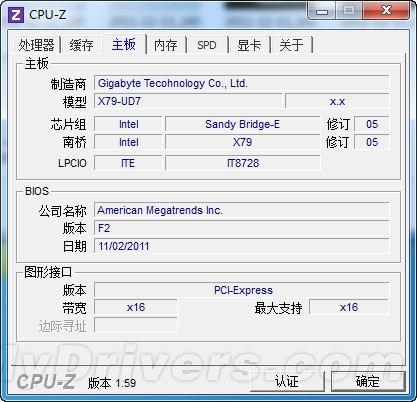Click the F2 BIOS version field
The height and width of the screenshot is (402, 417).
tap(242, 228)
